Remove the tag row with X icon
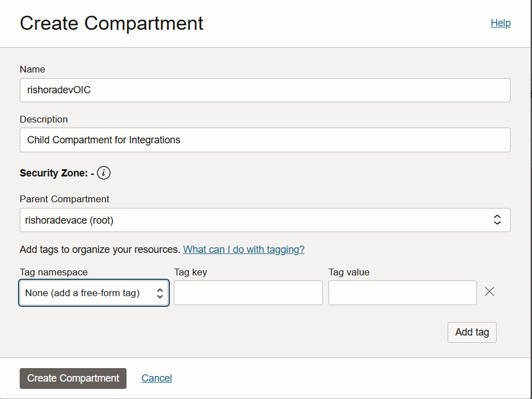 (x=489, y=292)
